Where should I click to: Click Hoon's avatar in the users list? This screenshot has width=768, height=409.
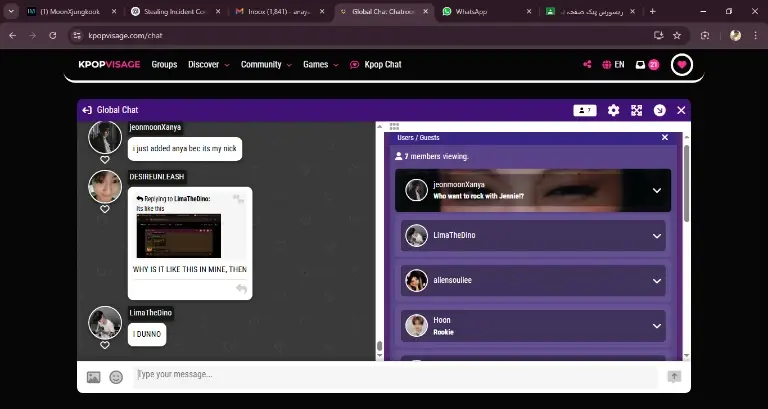point(416,326)
